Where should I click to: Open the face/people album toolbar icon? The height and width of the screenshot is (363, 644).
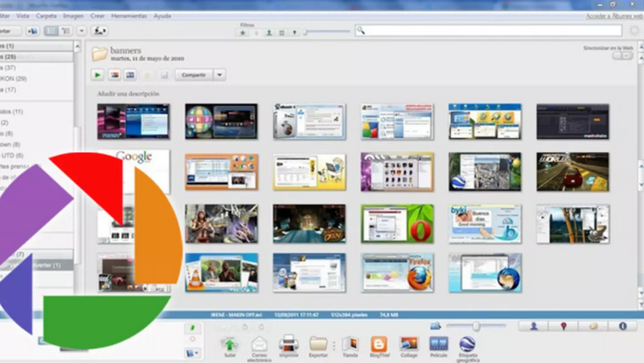pyautogui.click(x=99, y=31)
